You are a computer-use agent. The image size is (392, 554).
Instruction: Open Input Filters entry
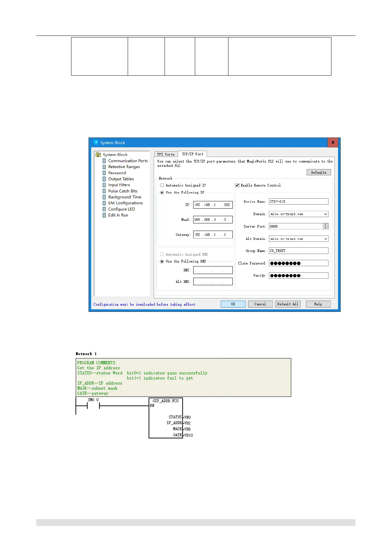pyautogui.click(x=119, y=185)
